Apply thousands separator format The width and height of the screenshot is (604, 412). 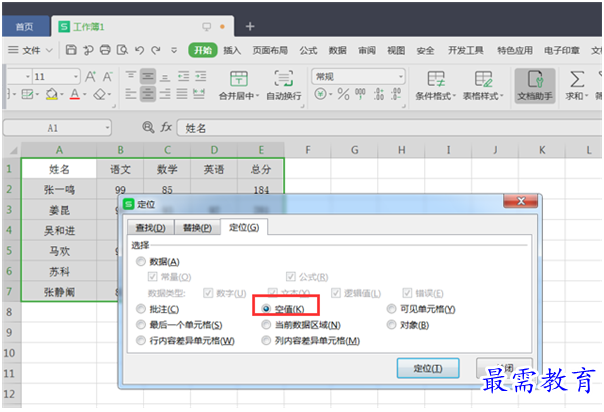[x=360, y=94]
